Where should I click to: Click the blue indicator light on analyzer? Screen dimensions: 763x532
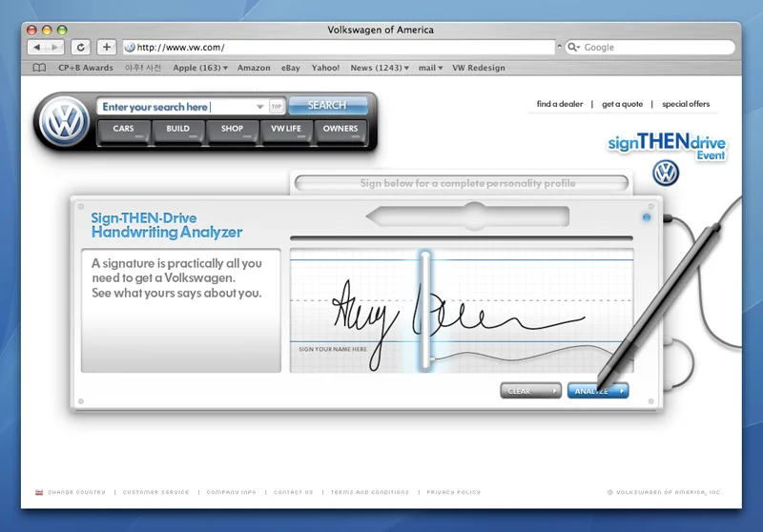pyautogui.click(x=647, y=217)
